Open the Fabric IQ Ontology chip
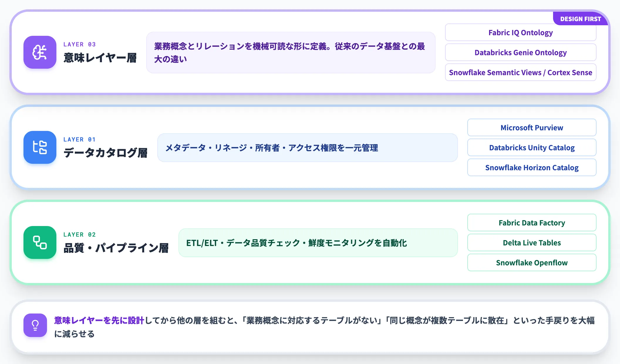620x364 pixels. (x=520, y=32)
